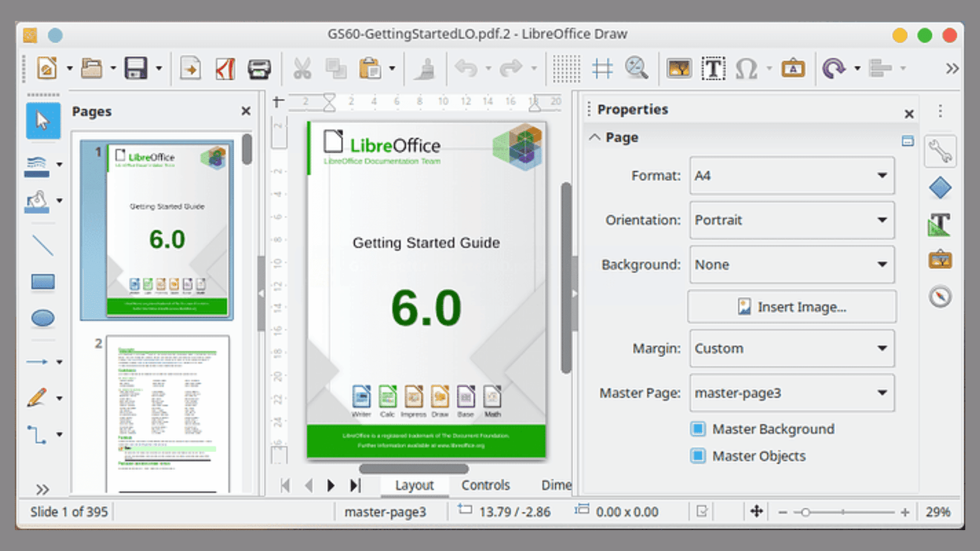Insert a Text Box
This screenshot has height=551, width=980.
[713, 69]
